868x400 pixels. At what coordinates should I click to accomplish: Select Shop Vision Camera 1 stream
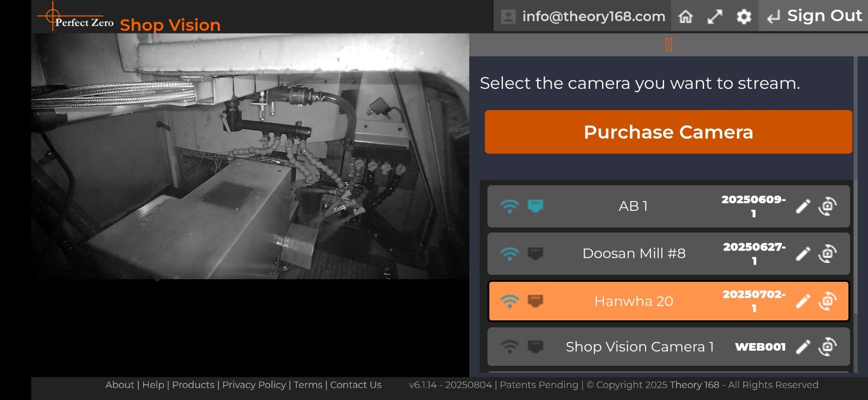pyautogui.click(x=639, y=347)
